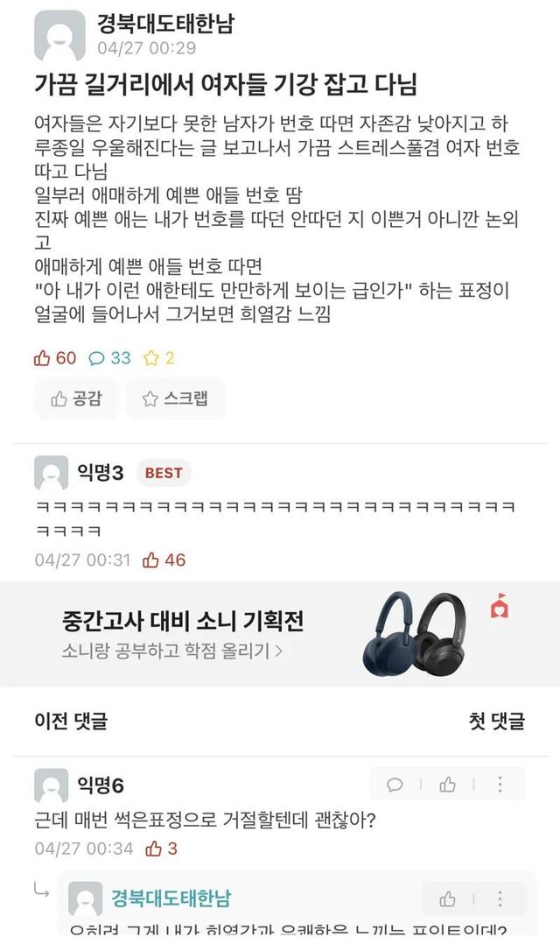Open more options on 경북대도태한남 reply
Screen dimensions: 560x944
(500, 899)
